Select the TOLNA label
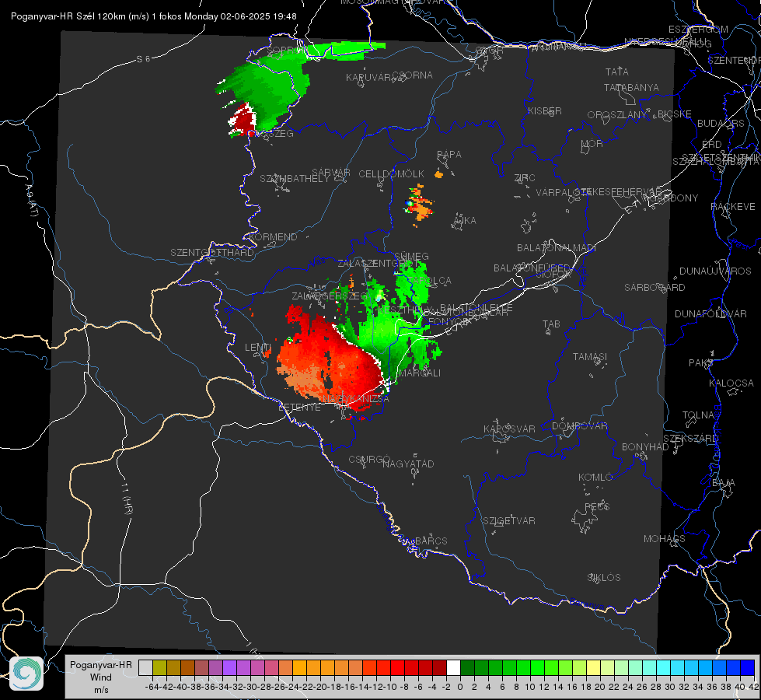The image size is (761, 700). [698, 415]
